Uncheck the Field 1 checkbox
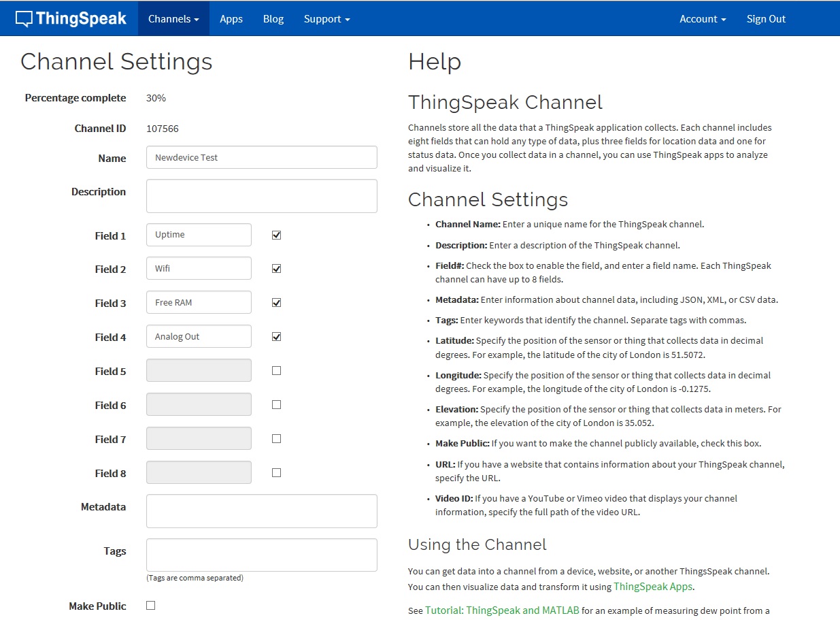This screenshot has width=840, height=620. click(x=276, y=235)
